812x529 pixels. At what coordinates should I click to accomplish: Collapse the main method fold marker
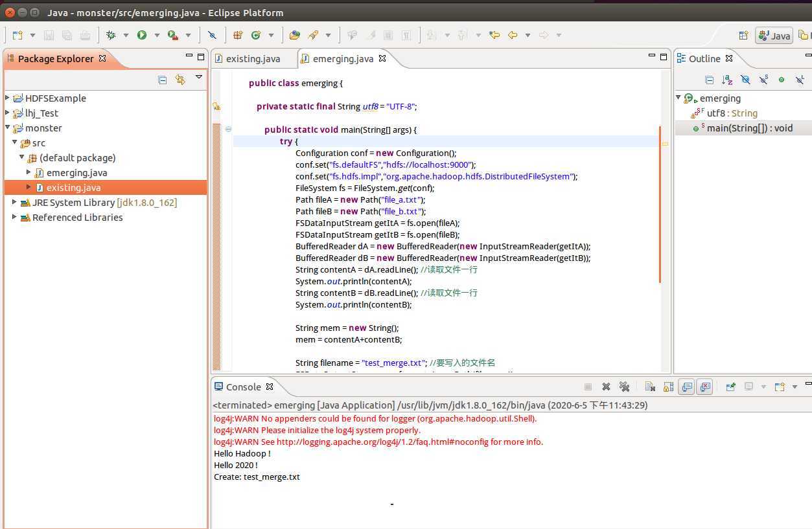click(228, 129)
